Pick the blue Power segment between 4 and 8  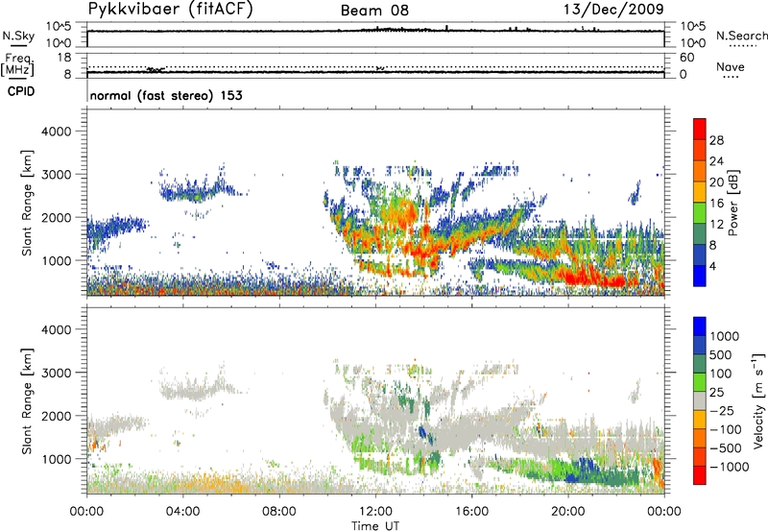pyautogui.click(x=700, y=255)
